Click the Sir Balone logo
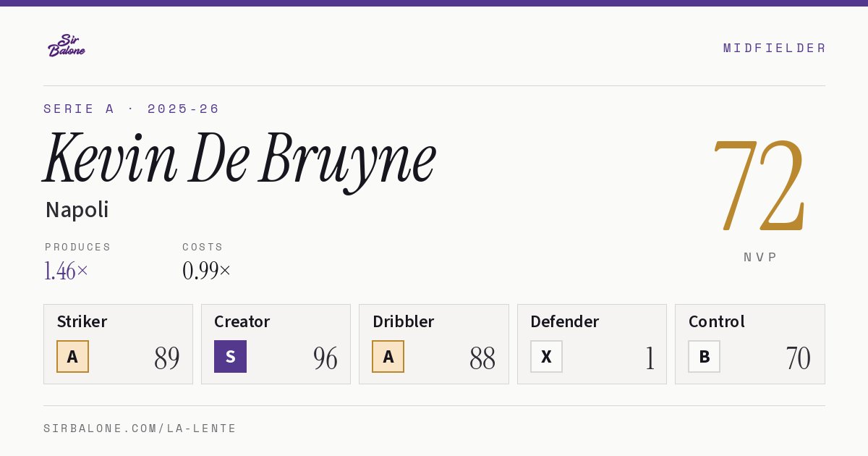This screenshot has height=456, width=868. [x=67, y=46]
